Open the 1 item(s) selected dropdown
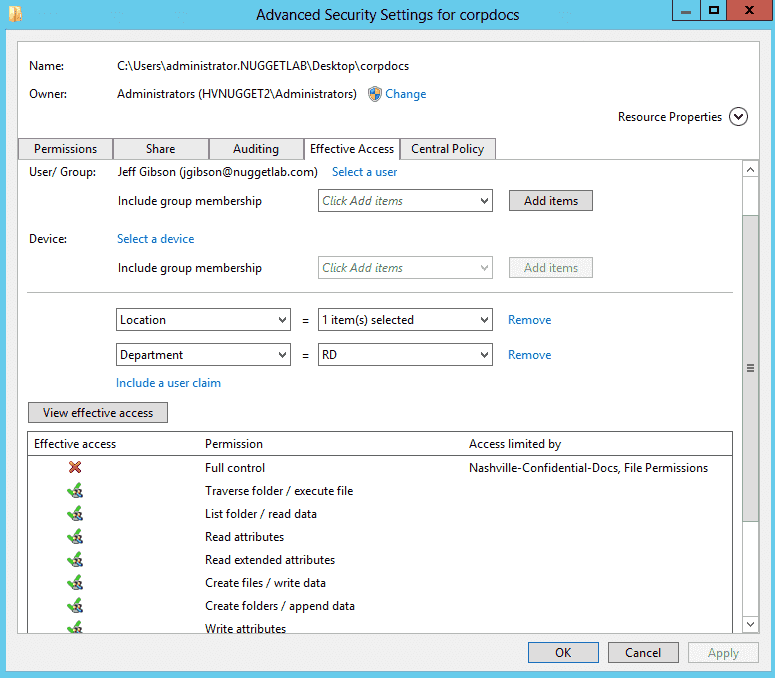 pos(405,320)
